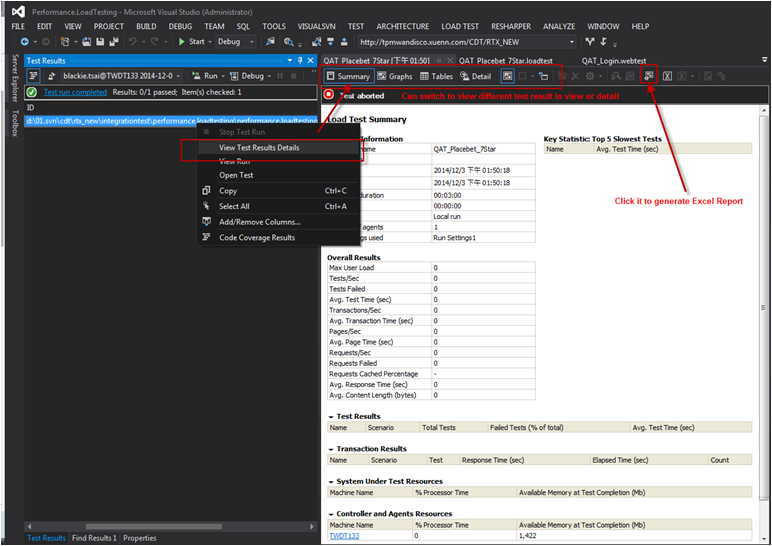Choose View Test Results Details in context menu
Screen dimensions: 772x546
pyautogui.click(x=258, y=147)
